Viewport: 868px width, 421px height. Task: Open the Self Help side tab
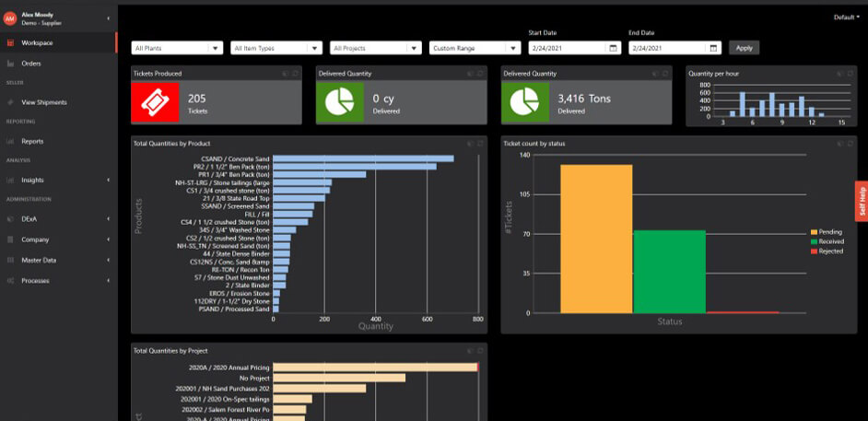point(862,201)
